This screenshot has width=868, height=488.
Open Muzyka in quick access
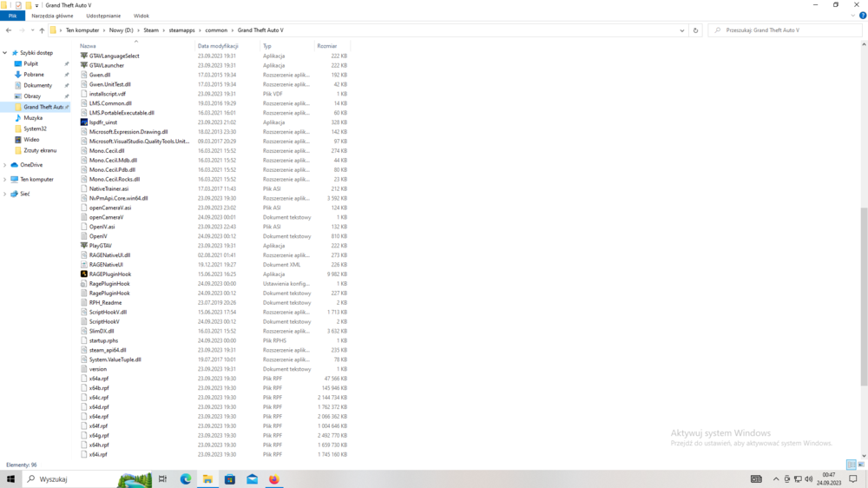point(33,118)
